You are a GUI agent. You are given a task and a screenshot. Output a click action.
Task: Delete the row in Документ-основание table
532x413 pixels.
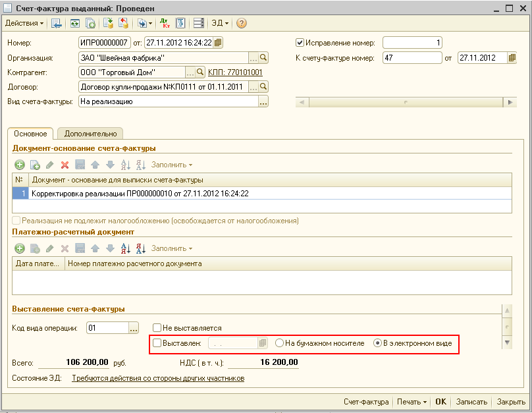coord(65,165)
